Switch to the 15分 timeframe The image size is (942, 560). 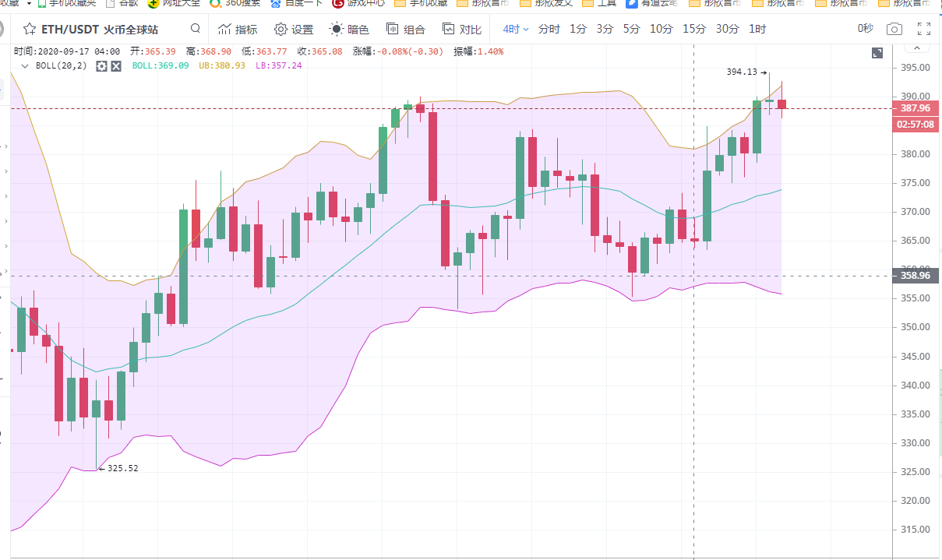[693, 30]
